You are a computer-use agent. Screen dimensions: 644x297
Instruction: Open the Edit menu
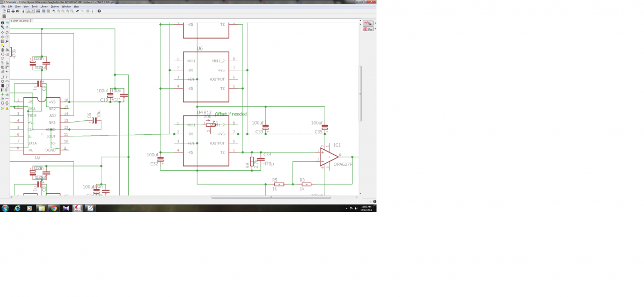[10, 6]
